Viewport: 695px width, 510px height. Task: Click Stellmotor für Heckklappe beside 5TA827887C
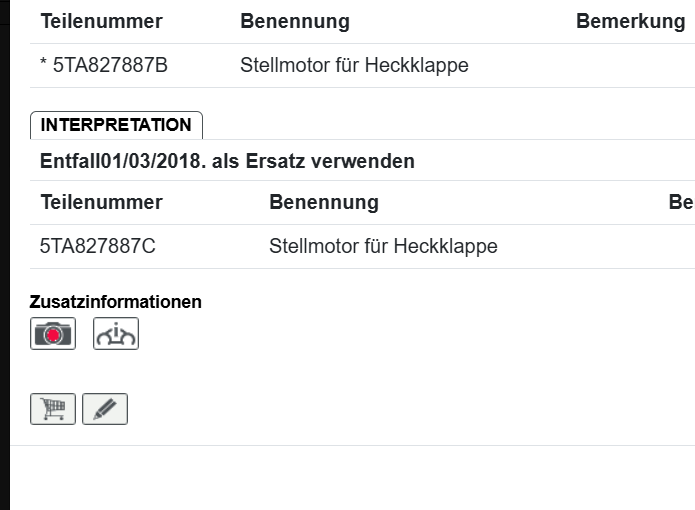point(383,246)
